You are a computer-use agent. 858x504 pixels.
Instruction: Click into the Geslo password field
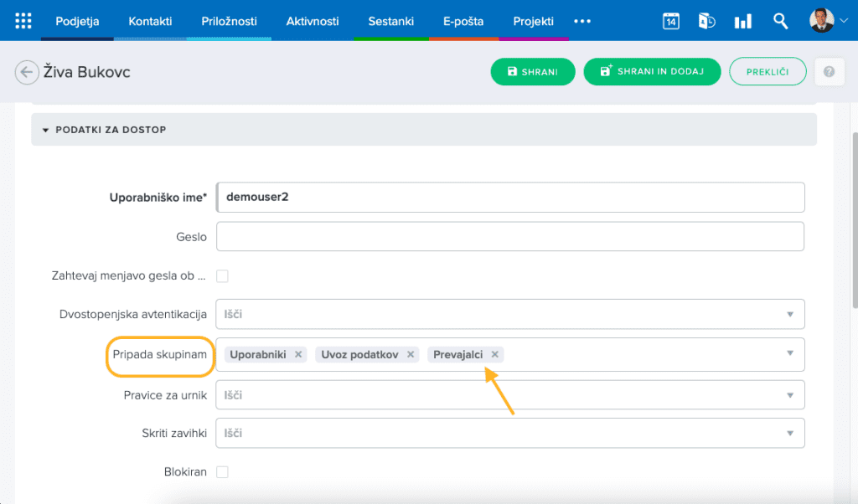point(509,237)
